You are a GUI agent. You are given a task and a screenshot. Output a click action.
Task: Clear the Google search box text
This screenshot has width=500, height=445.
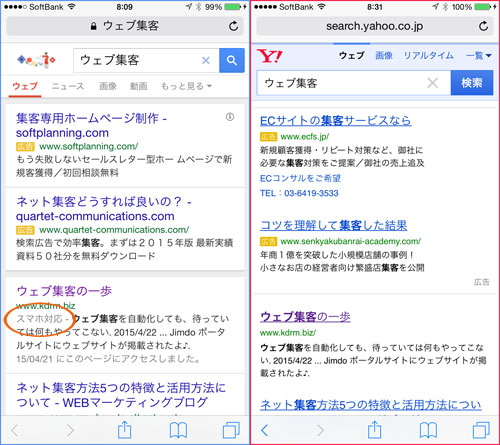[x=206, y=60]
